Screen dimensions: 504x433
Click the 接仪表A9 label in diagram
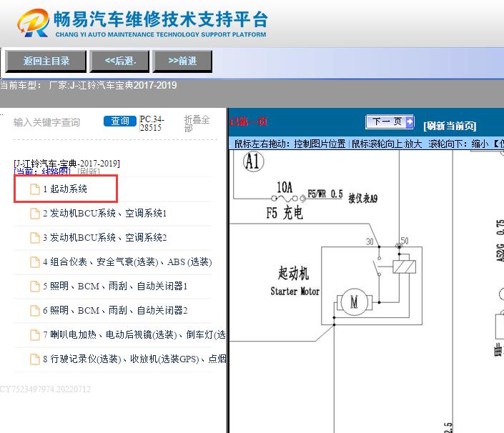[x=363, y=199]
